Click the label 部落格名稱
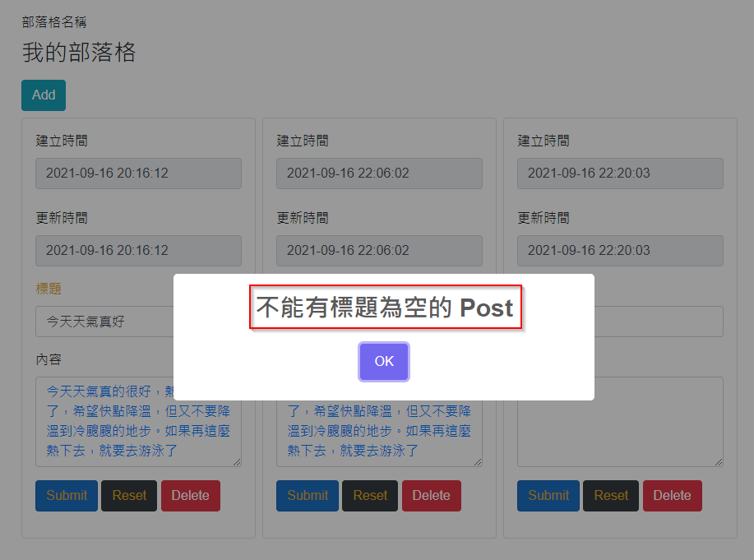 (x=54, y=22)
